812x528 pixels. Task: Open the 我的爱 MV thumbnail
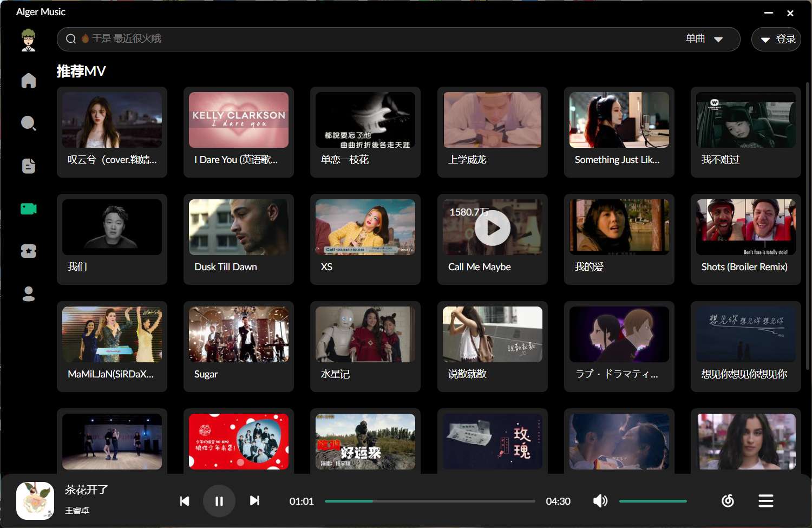pos(619,227)
